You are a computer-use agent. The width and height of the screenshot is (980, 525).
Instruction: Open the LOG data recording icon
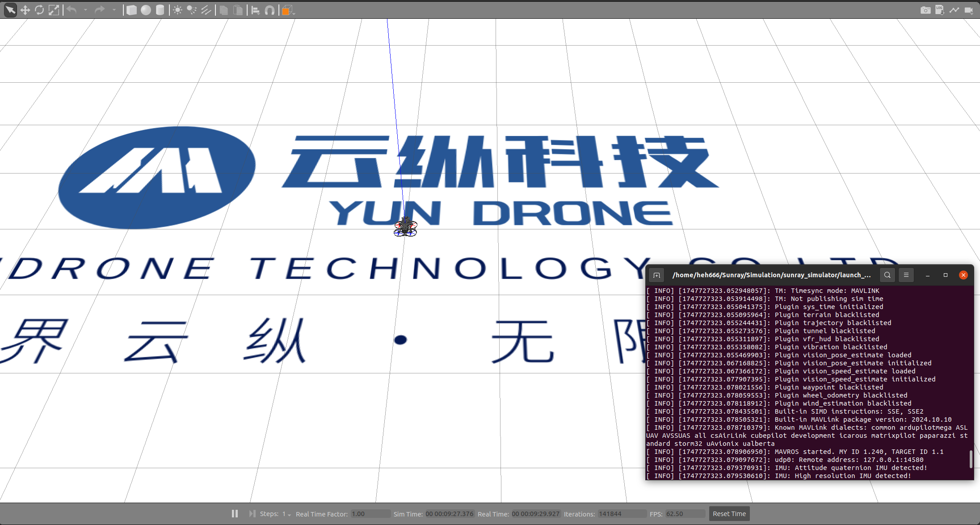pos(940,10)
